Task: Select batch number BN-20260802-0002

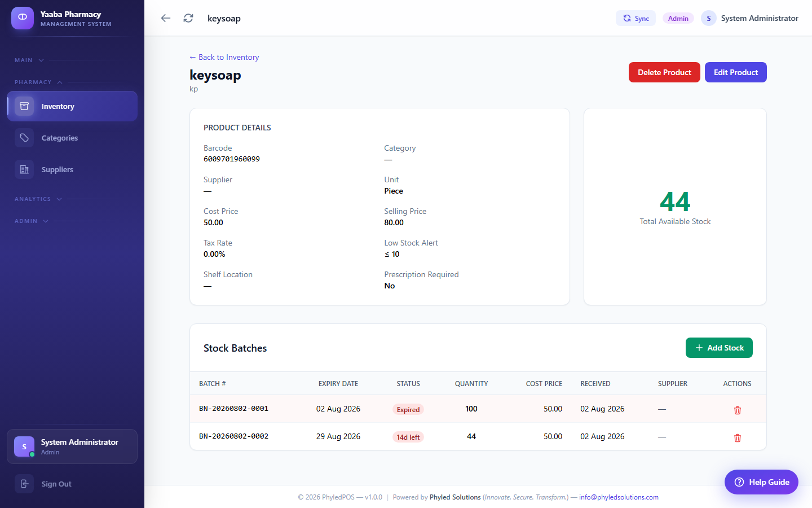Action: click(x=233, y=436)
